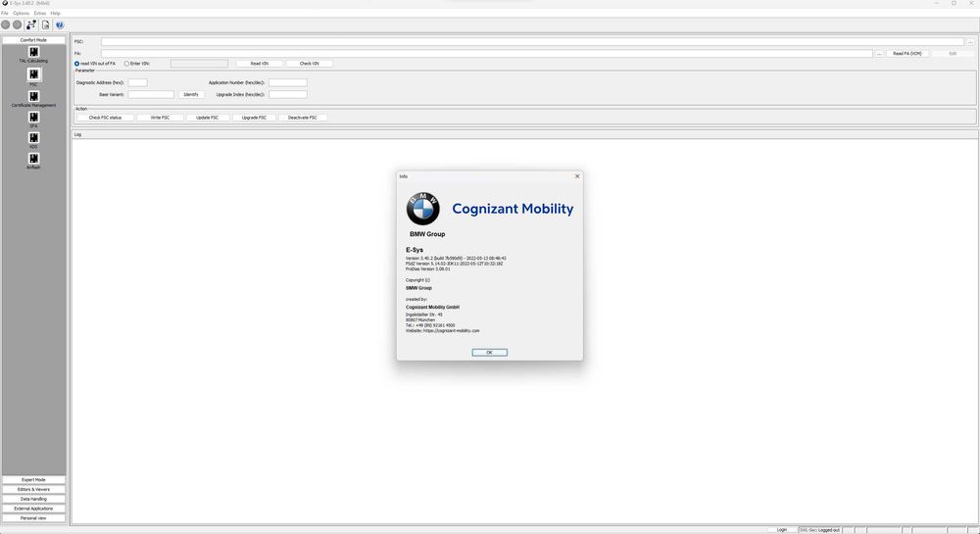Click the document log toolbar icon

pyautogui.click(x=46, y=24)
